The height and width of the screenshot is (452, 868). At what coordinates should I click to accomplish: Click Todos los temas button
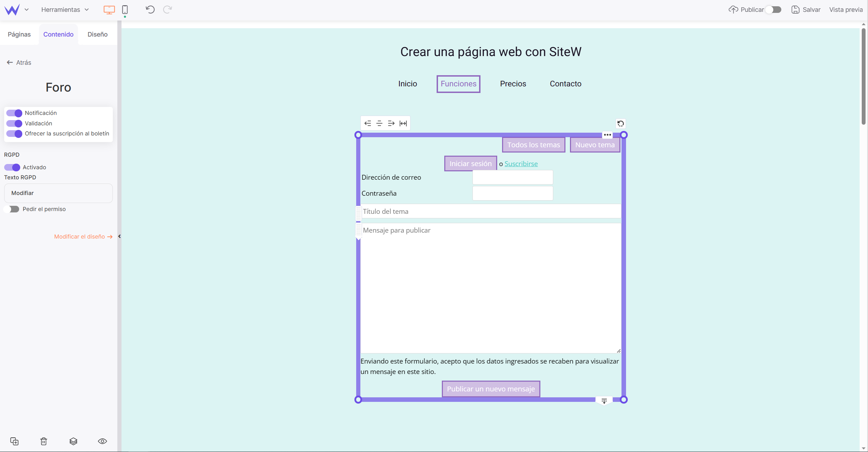click(x=533, y=145)
